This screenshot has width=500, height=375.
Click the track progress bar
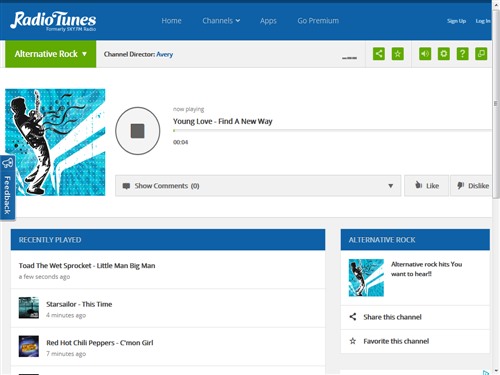332,130
